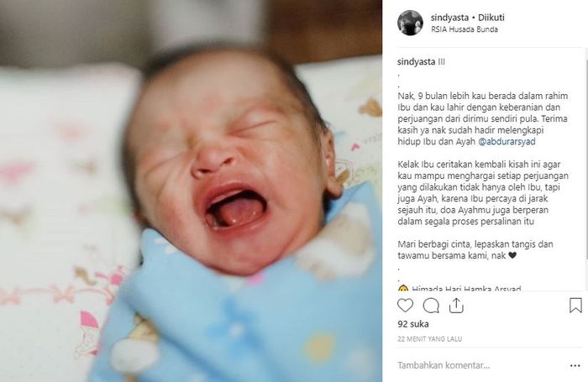Open the sindyasta username in the caption
This screenshot has height=382, width=588.
[x=417, y=62]
